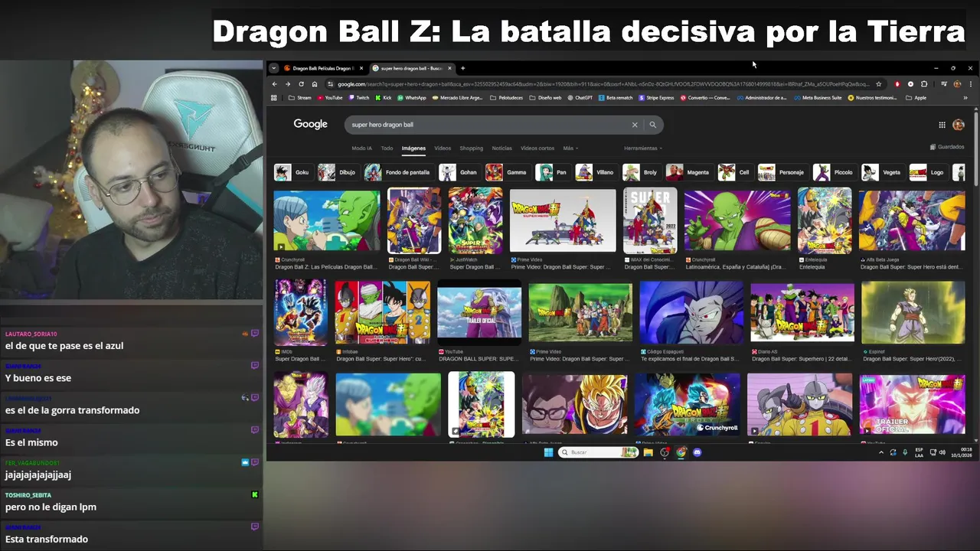Switch to Noticias results tab
Screen dimensions: 980x551
click(501, 148)
